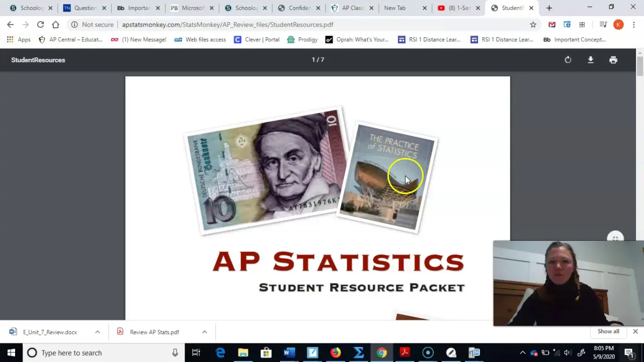Open Microsoft Store from the taskbar

pyautogui.click(x=266, y=352)
